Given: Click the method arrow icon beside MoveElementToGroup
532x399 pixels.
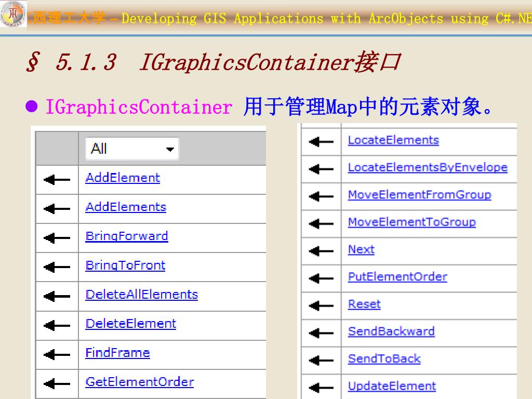Looking at the screenshot, I should [x=321, y=223].
